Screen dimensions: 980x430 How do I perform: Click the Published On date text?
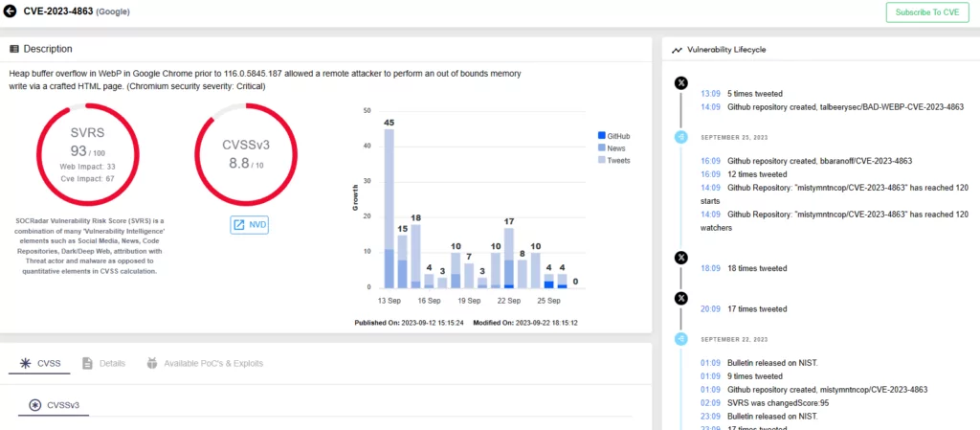pos(409,323)
